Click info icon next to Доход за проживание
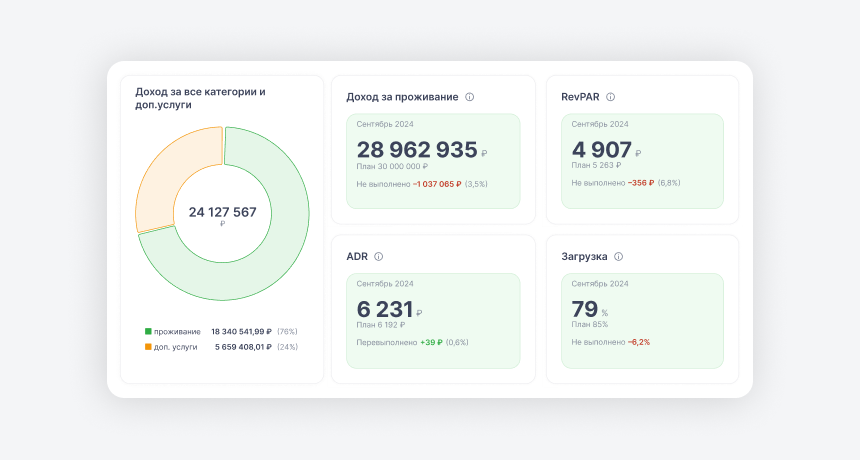 click(470, 97)
